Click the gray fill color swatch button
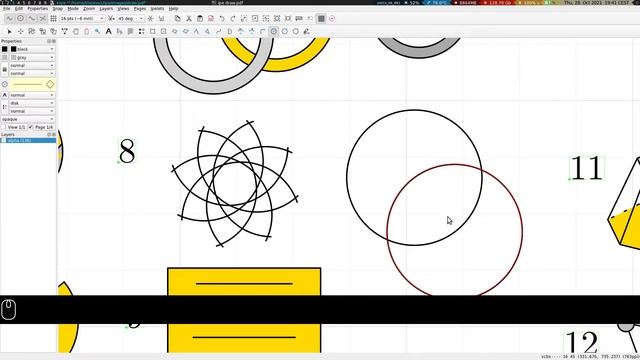 click(x=4, y=58)
